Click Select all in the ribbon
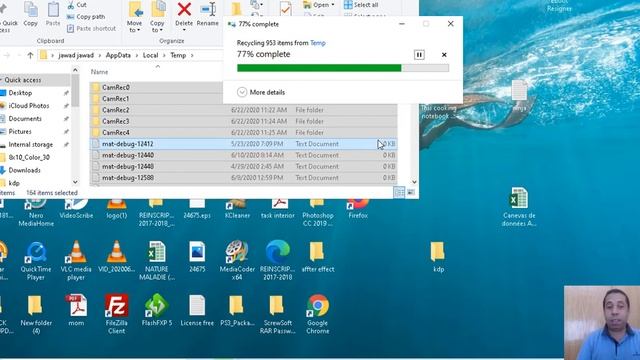640x360 pixels. tap(361, 5)
